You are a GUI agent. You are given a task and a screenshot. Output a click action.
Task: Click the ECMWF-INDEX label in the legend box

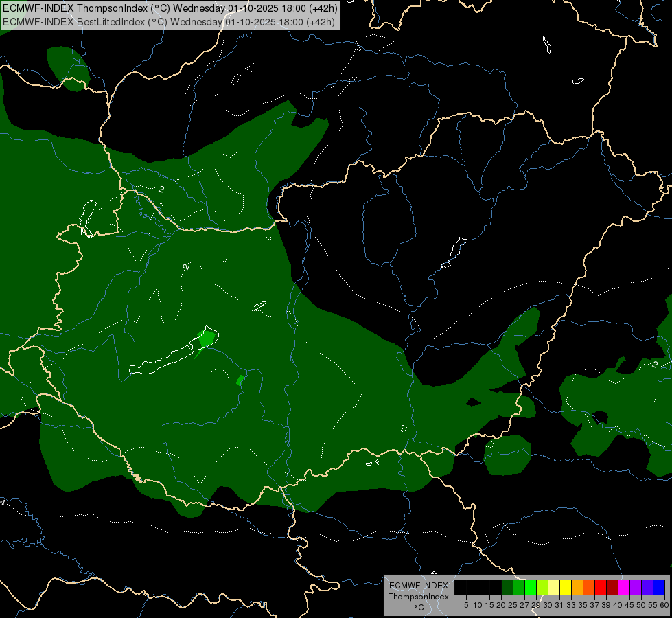[x=418, y=586]
